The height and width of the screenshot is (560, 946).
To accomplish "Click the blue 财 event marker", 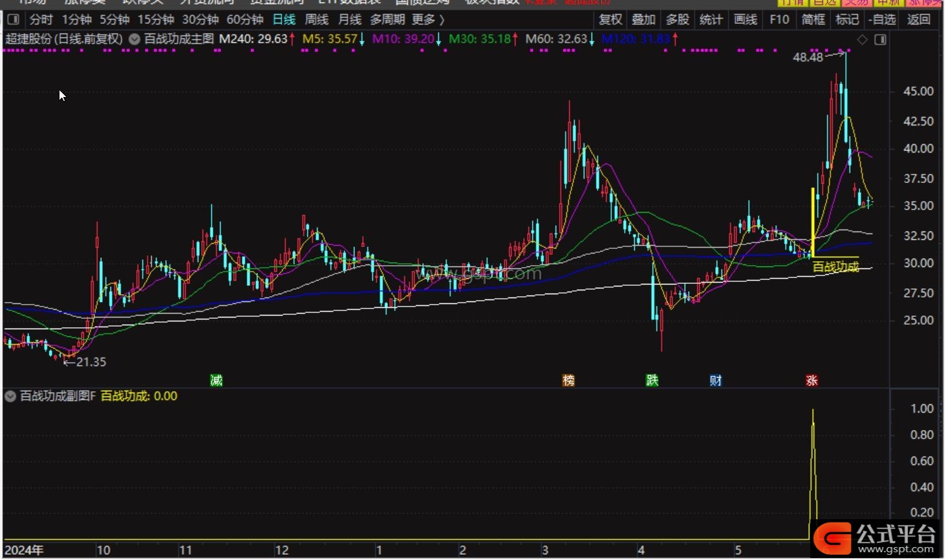I will [x=716, y=380].
